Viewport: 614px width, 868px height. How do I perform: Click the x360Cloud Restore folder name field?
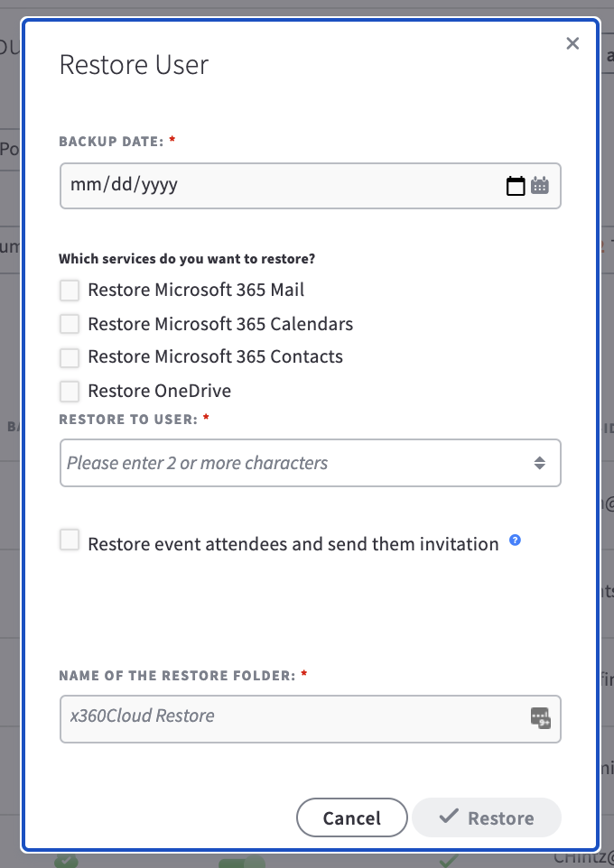271,719
